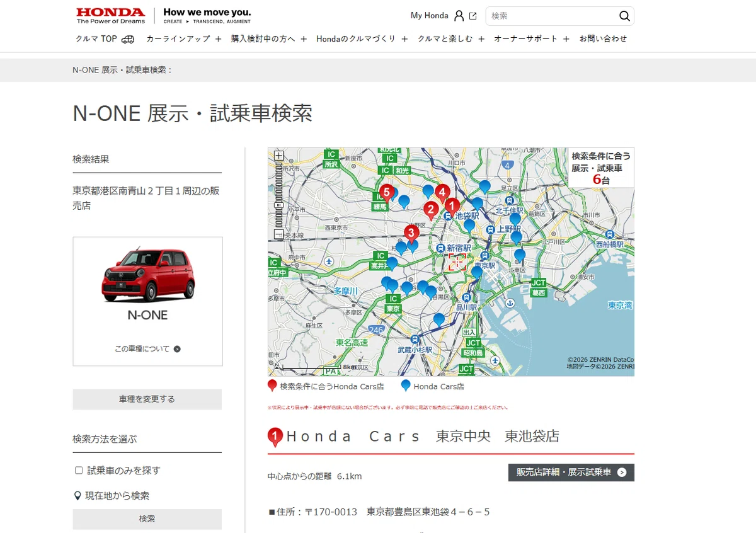This screenshot has width=756, height=533.
Task: Zoom out the map with minus button
Action: click(x=279, y=234)
